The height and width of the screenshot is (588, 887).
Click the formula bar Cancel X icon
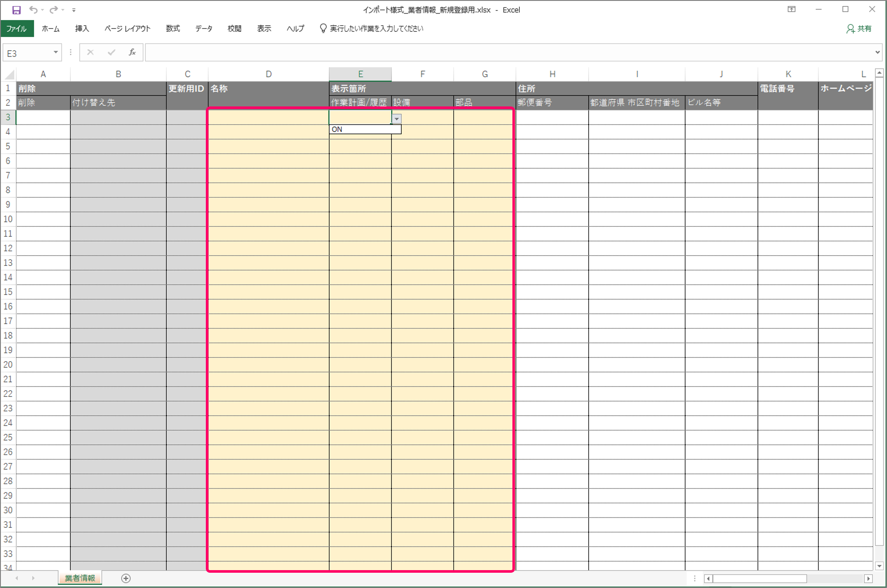point(90,52)
